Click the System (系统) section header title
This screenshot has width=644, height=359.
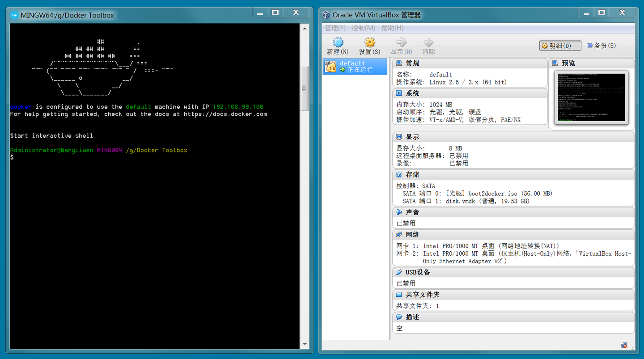(x=412, y=93)
